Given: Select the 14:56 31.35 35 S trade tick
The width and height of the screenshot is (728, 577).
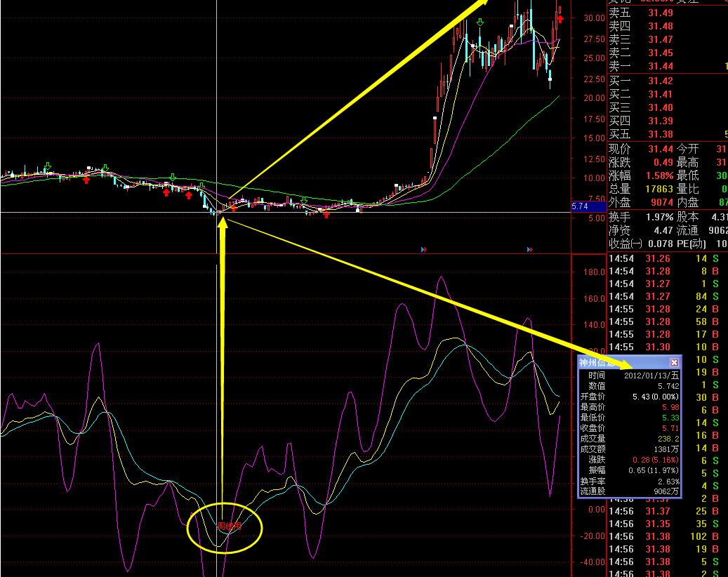Looking at the screenshot, I should coord(668,524).
